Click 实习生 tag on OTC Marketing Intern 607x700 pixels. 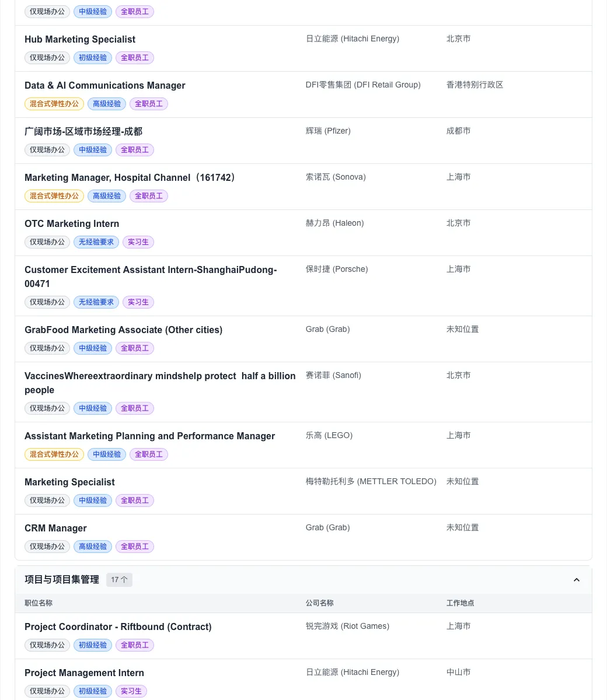[138, 242]
